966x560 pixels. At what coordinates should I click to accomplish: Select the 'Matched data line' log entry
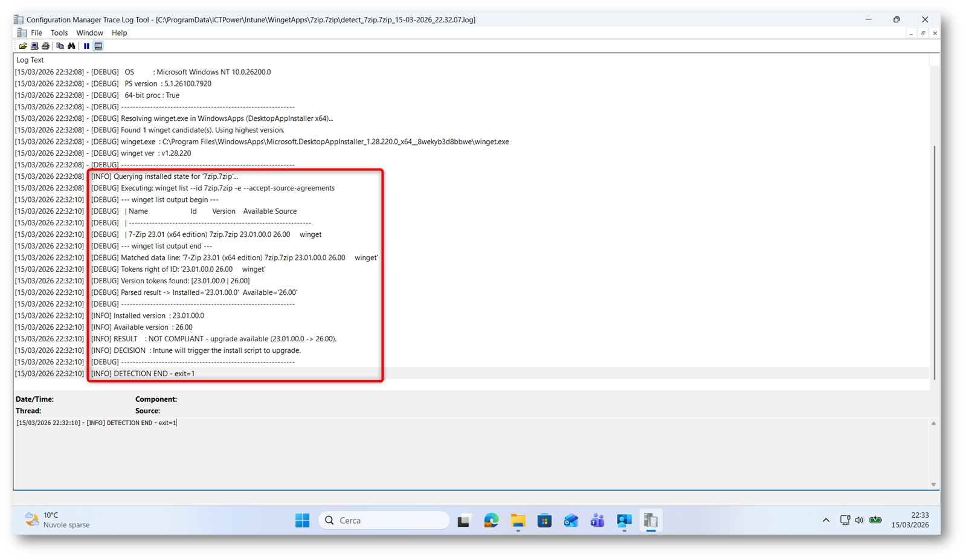(471, 257)
